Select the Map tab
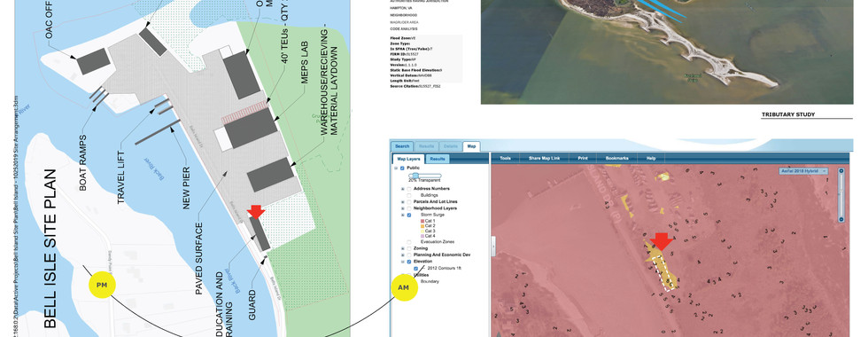 471,146
